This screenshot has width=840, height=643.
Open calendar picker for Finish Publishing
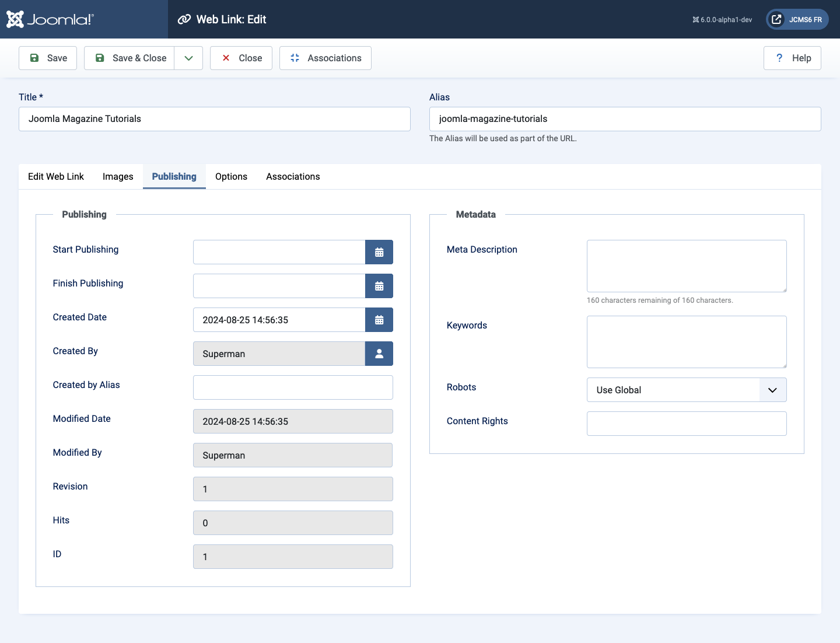tap(379, 286)
